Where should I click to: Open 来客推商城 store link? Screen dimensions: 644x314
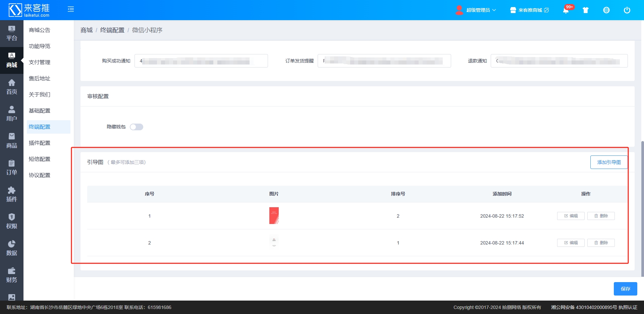[x=529, y=10]
